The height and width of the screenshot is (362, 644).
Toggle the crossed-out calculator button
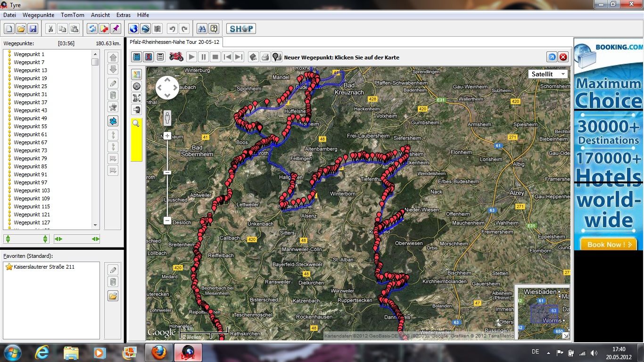(149, 57)
